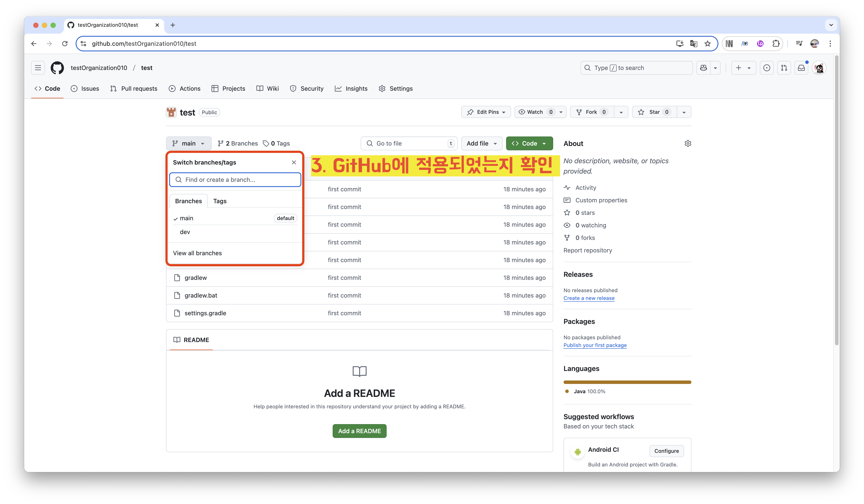Open the Add file dropdown

coord(481,144)
